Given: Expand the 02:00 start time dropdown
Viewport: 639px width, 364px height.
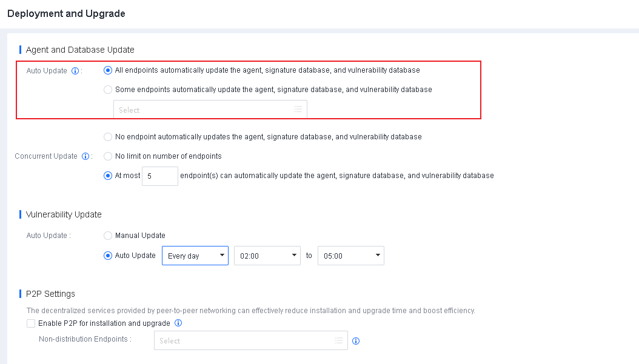Looking at the screenshot, I should pyautogui.click(x=267, y=256).
